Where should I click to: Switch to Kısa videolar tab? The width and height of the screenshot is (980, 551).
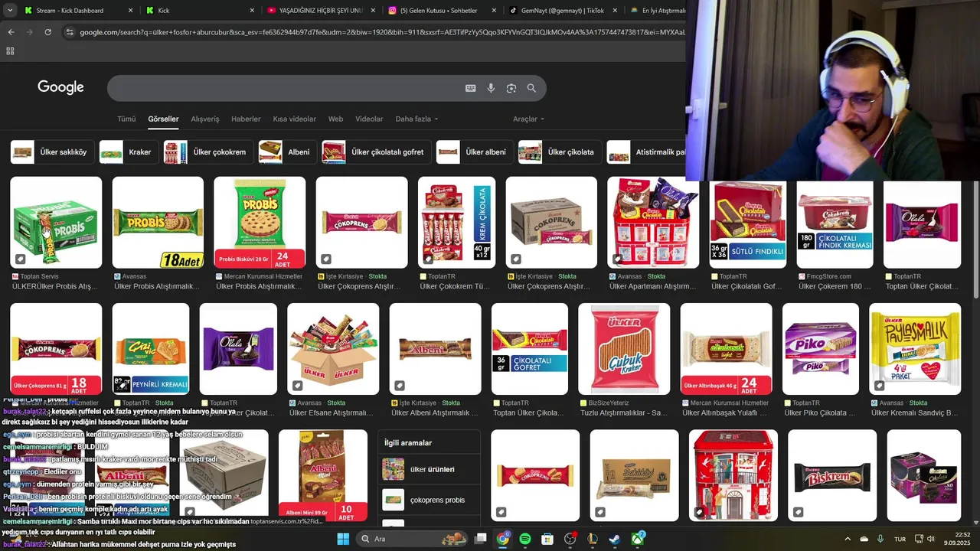(294, 119)
